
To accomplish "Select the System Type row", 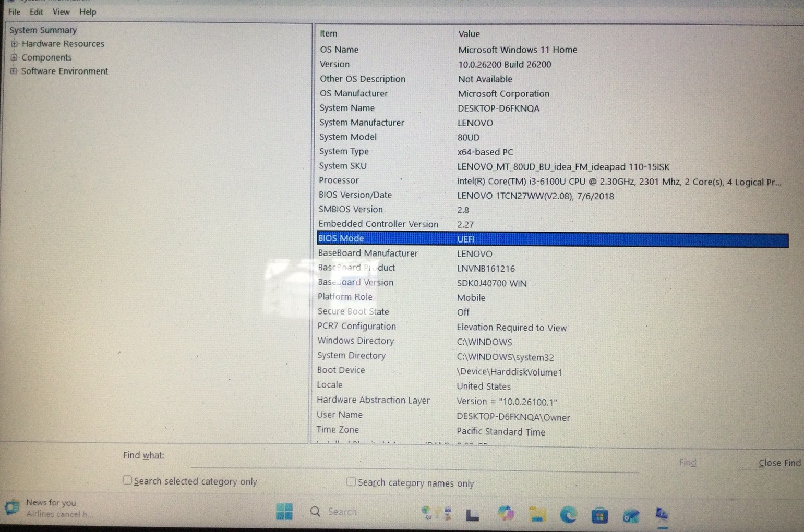I will click(553, 152).
